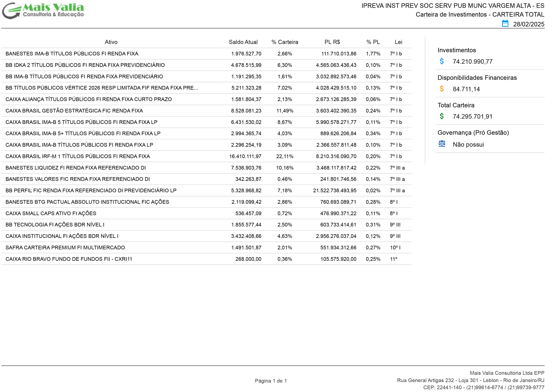Viewport: 556px width, 392px height.
Task: Click Carteira de Investimentos - CARTEIRA TOTAL subtitle
Action: pyautogui.click(x=480, y=15)
